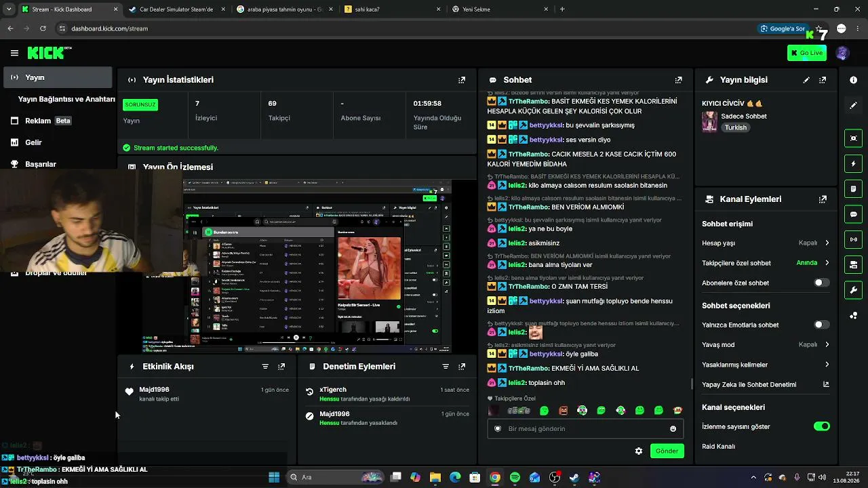Expand the Takipçilere özel sohbet setting
Viewport: 868px width, 488px height.
(x=766, y=263)
